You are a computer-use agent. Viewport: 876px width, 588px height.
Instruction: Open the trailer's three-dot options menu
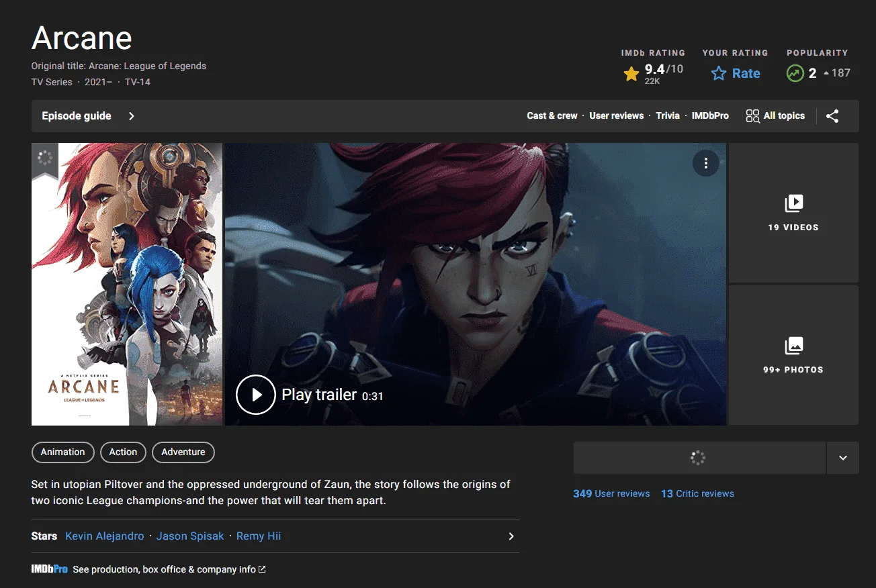point(706,163)
